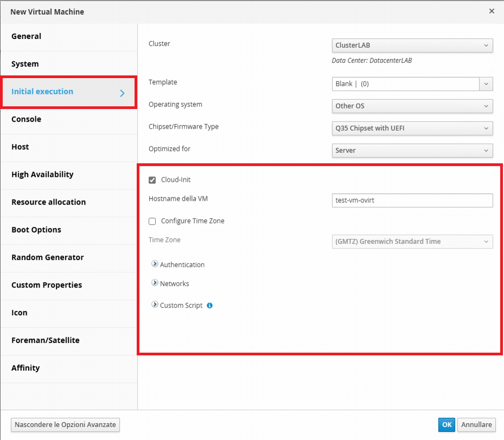
Task: Click the Initial execution chevron arrow
Action: tap(122, 93)
